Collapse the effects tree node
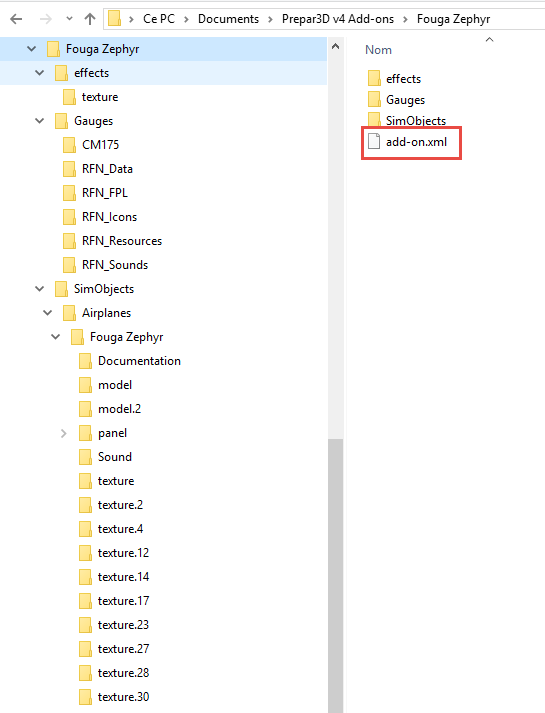Screen dimensions: 545x713 (x=40, y=73)
